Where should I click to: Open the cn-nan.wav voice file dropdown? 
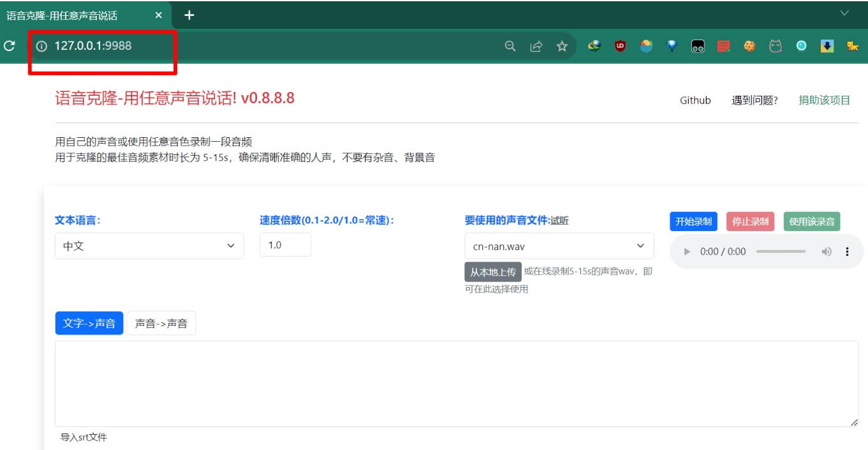[559, 246]
